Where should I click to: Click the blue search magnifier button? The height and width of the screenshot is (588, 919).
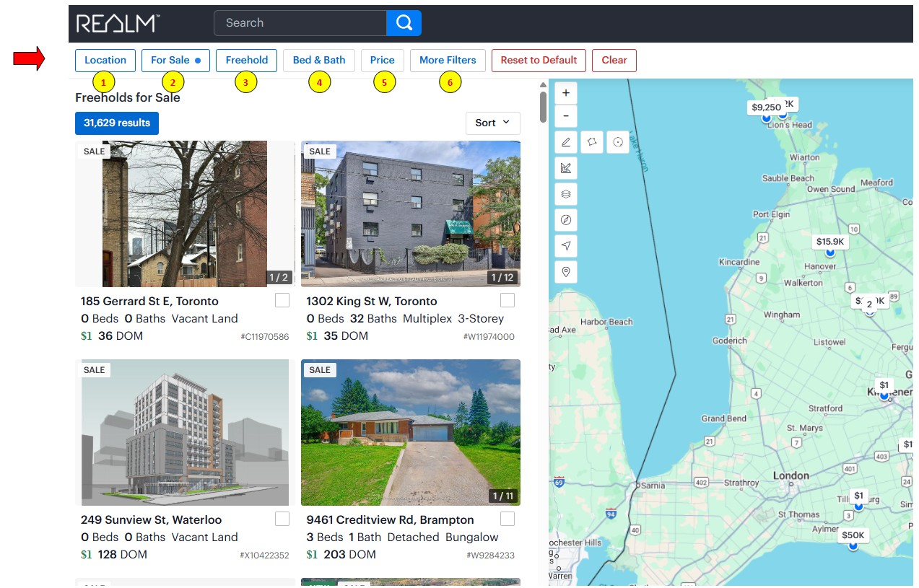coord(404,23)
